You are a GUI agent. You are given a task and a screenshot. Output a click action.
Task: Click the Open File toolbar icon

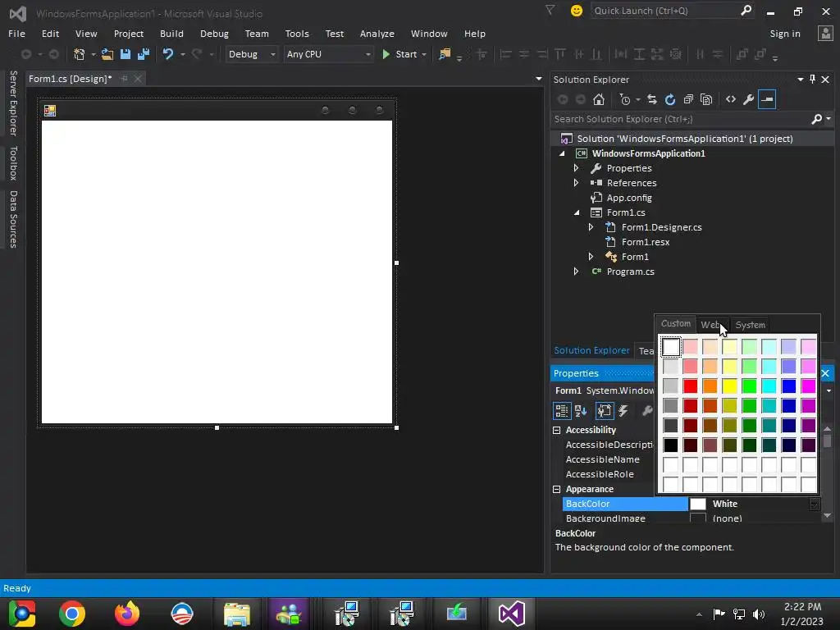click(107, 54)
